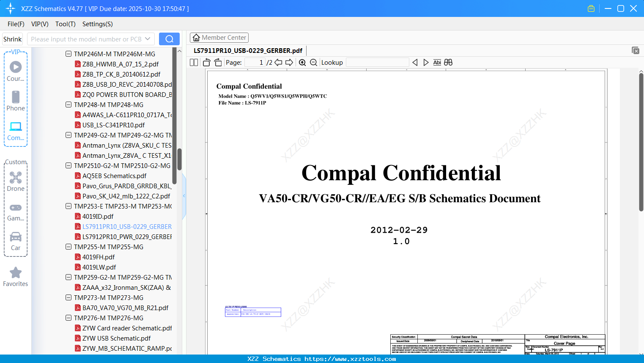Click the Shrink button

[13, 39]
